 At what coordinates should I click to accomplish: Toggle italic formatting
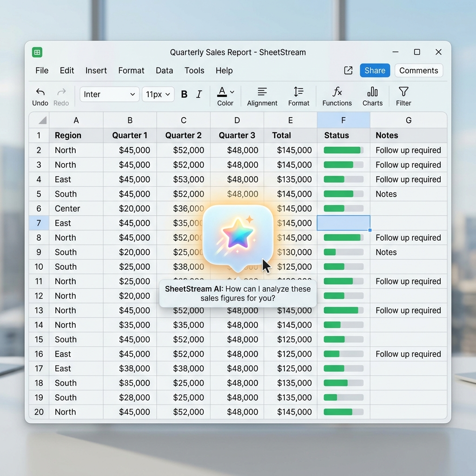click(199, 94)
